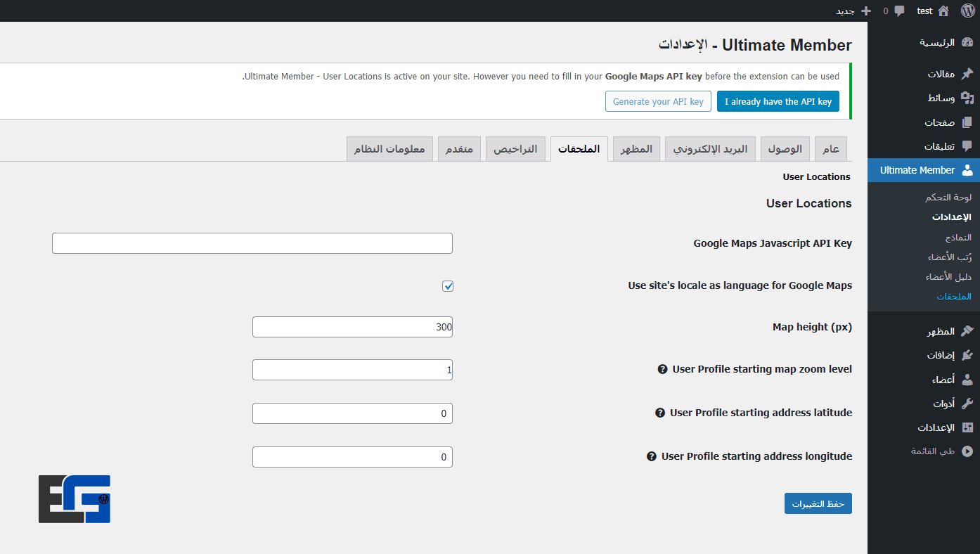Open المظهر via the appearance brush icon
The image size is (980, 554).
tap(967, 330)
